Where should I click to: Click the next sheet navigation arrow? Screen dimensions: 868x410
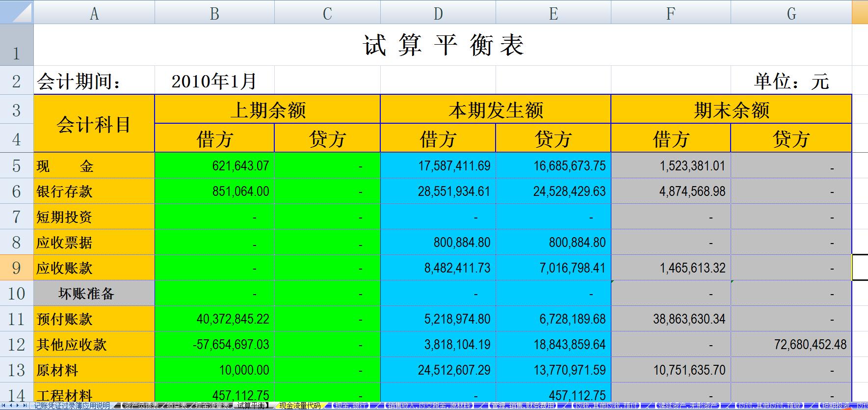tap(19, 406)
